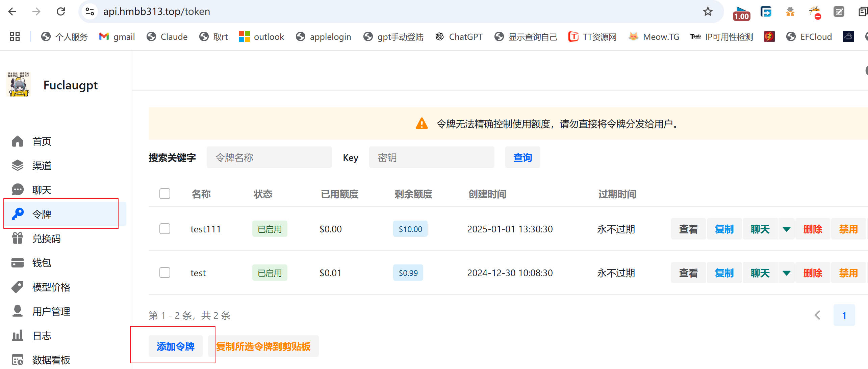This screenshot has height=369, width=868.
Task: Click the 查询 search button
Action: tap(522, 158)
